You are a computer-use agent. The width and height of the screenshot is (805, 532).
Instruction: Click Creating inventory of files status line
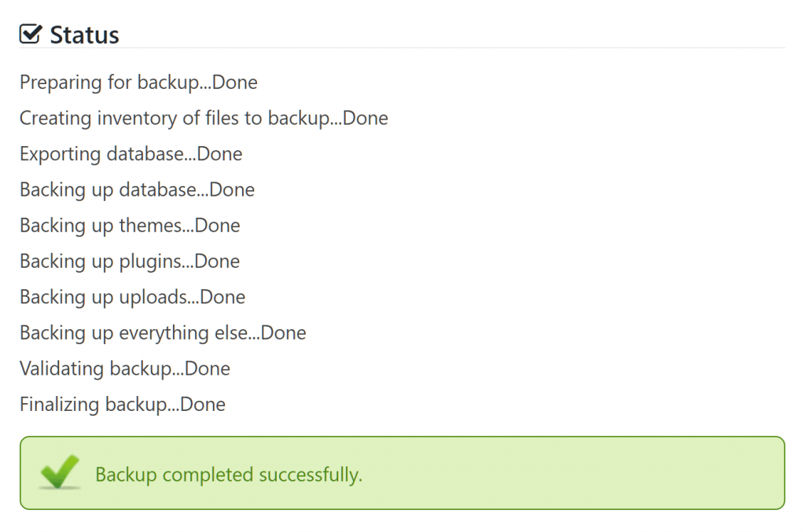click(204, 119)
